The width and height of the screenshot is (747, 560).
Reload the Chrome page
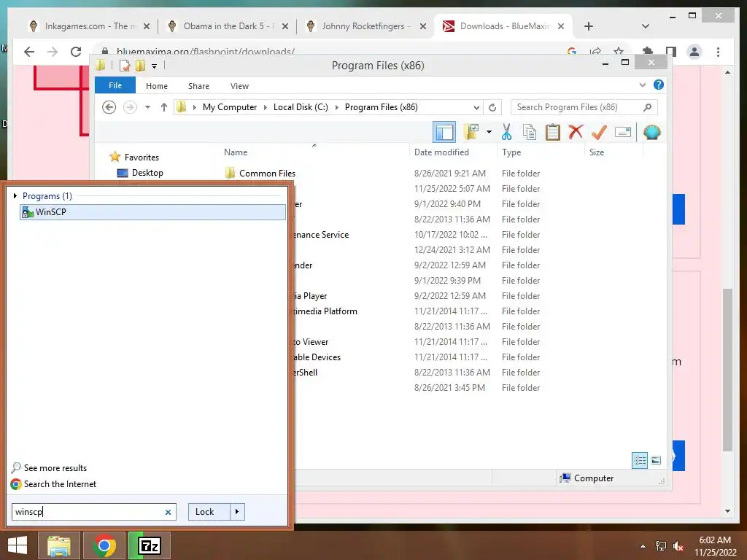[x=75, y=52]
